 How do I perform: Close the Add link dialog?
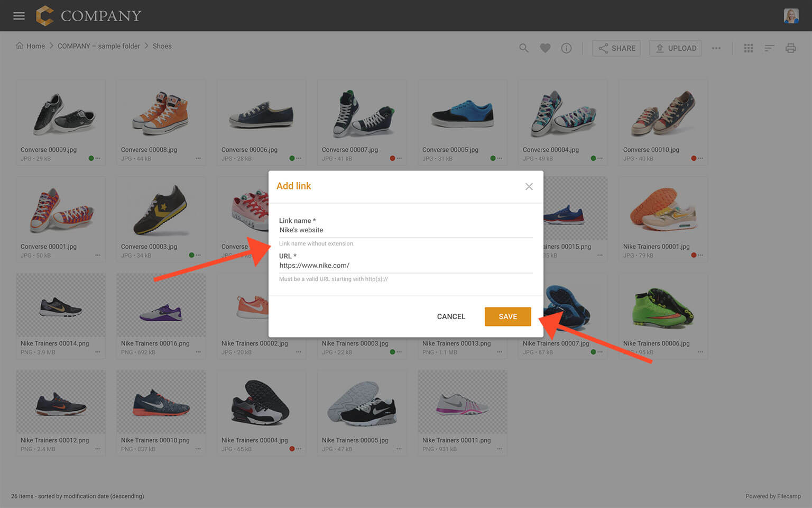click(x=529, y=186)
